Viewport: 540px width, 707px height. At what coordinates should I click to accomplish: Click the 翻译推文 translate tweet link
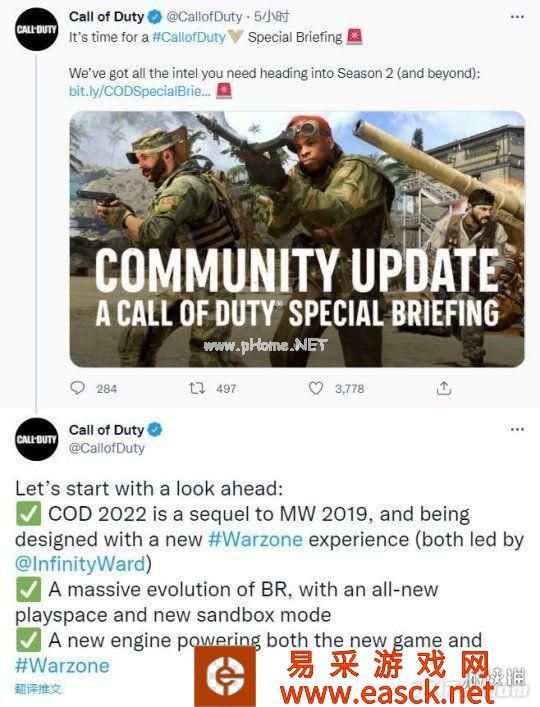pyautogui.click(x=38, y=689)
